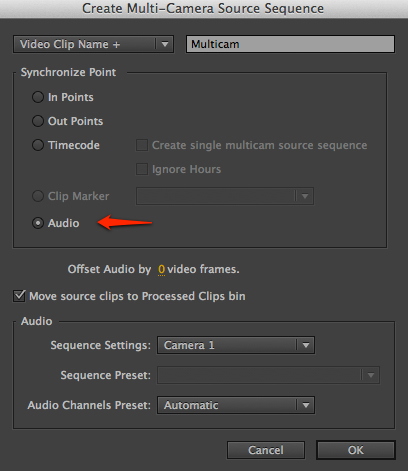Open Audio Channels Preset Automatic dropdown
Screen dimensions: 408x471
[x=236, y=405]
